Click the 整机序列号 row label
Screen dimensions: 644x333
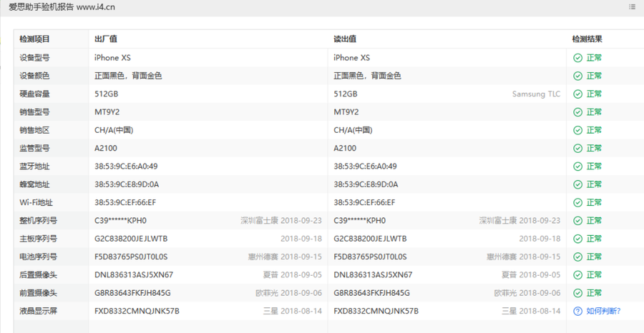tap(38, 221)
